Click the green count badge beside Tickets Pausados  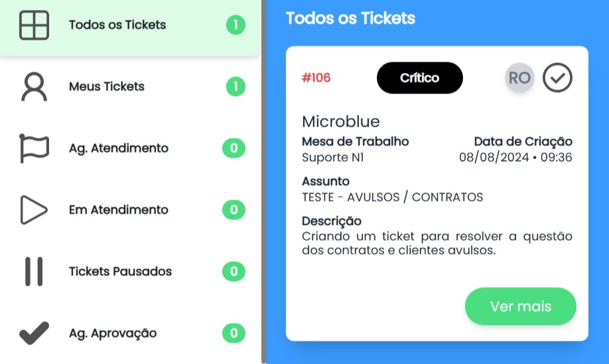point(234,271)
